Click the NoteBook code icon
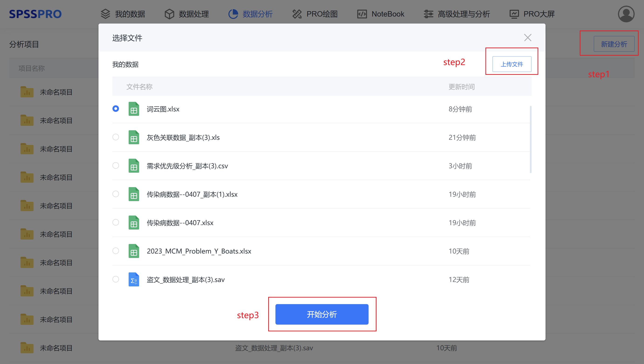The width and height of the screenshot is (644, 364). pyautogui.click(x=362, y=14)
